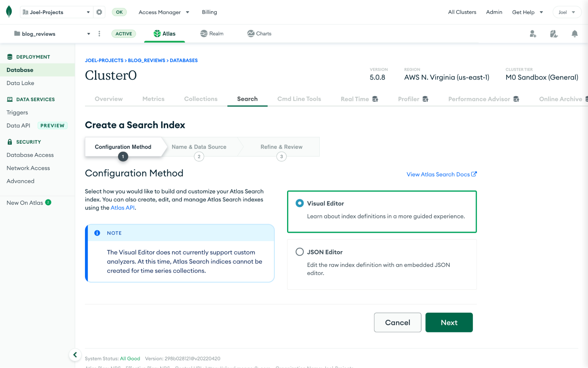
Task: Open the Overview cluster tab
Action: pos(109,99)
